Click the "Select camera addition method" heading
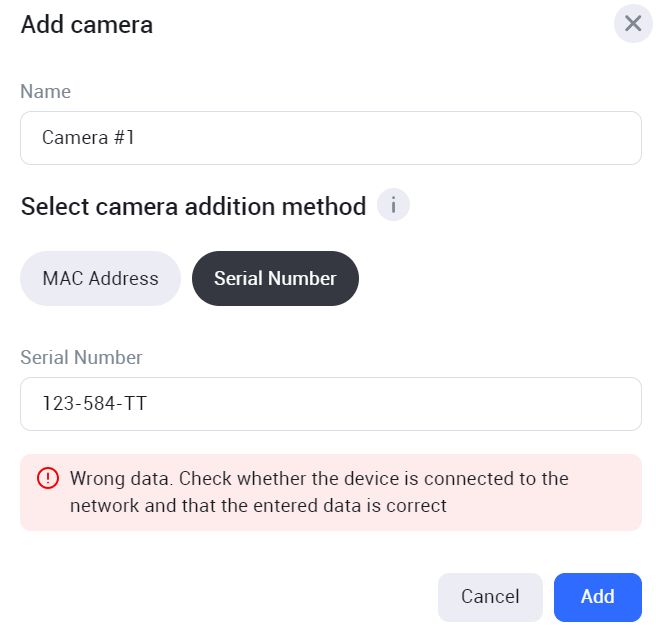The image size is (656, 629). [x=193, y=207]
